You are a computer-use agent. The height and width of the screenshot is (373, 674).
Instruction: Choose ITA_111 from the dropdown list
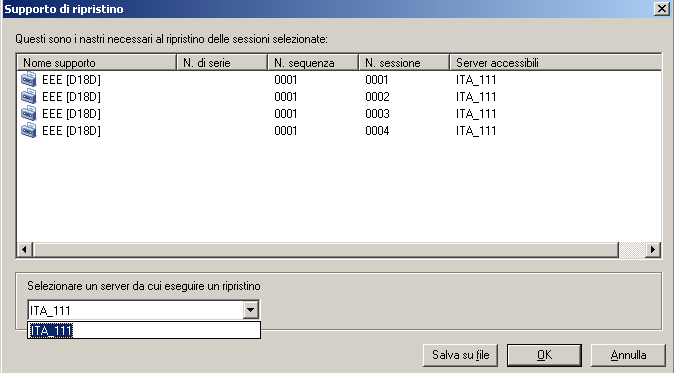[144, 330]
